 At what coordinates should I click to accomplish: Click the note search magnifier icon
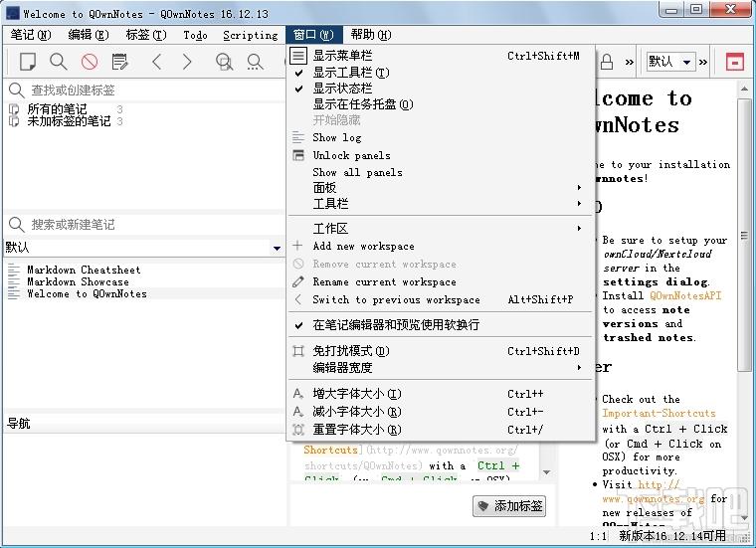[x=16, y=224]
